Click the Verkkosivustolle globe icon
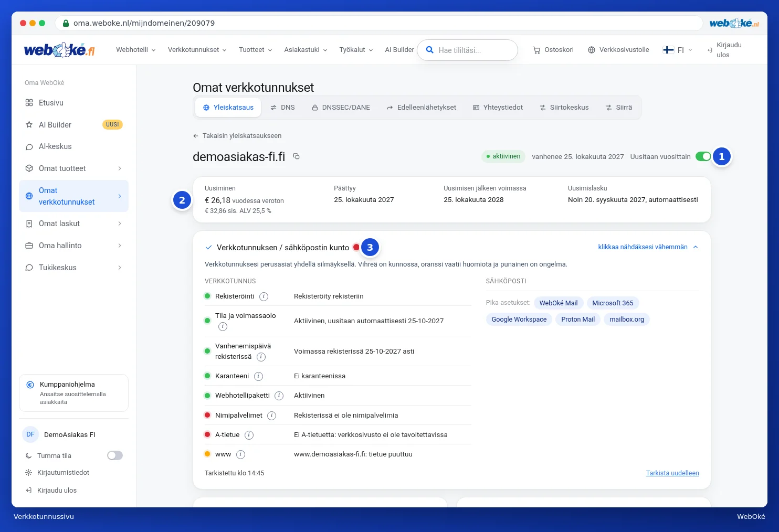This screenshot has height=532, width=779. click(x=592, y=50)
